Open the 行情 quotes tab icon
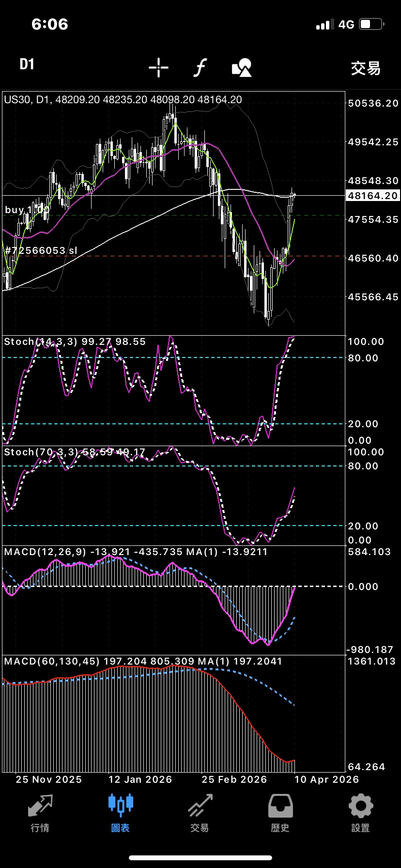The image size is (401, 868). coord(40,813)
